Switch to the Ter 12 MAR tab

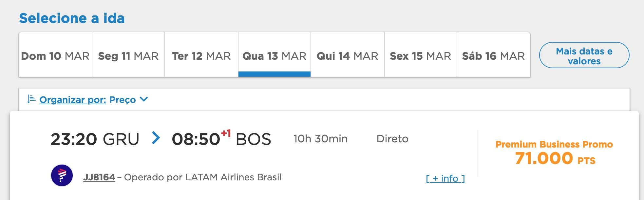point(201,54)
